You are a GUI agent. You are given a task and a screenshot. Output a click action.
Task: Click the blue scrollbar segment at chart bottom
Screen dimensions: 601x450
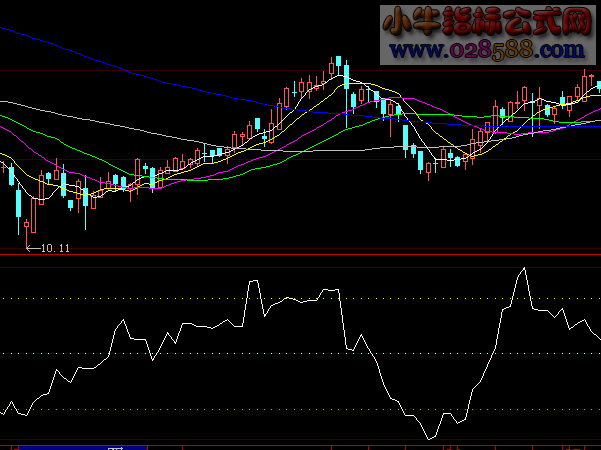(x=83, y=446)
